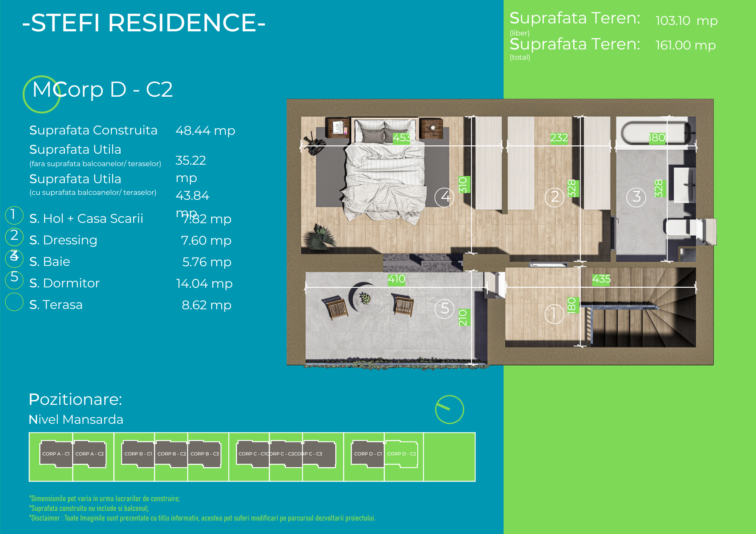Click empty legend circle beside Terasa
Screen dimensions: 756x534
(14, 302)
